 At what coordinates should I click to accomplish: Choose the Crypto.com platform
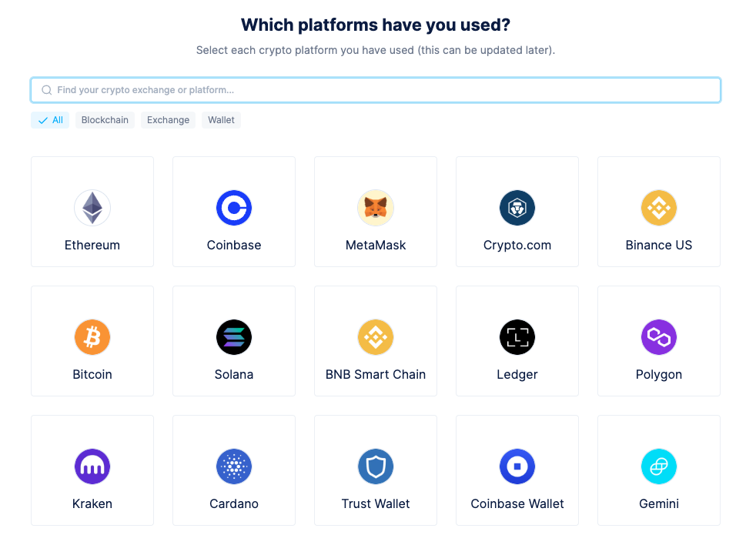pyautogui.click(x=517, y=212)
